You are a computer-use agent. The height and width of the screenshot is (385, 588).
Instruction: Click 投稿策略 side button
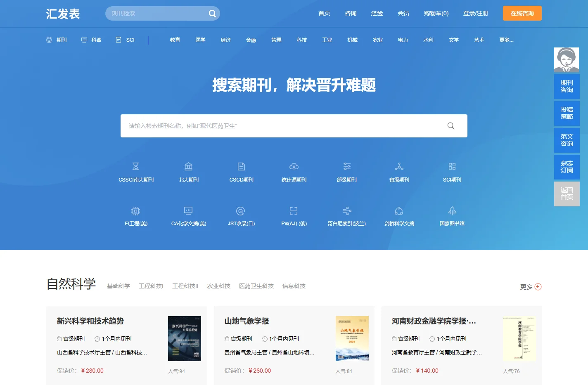coord(567,113)
